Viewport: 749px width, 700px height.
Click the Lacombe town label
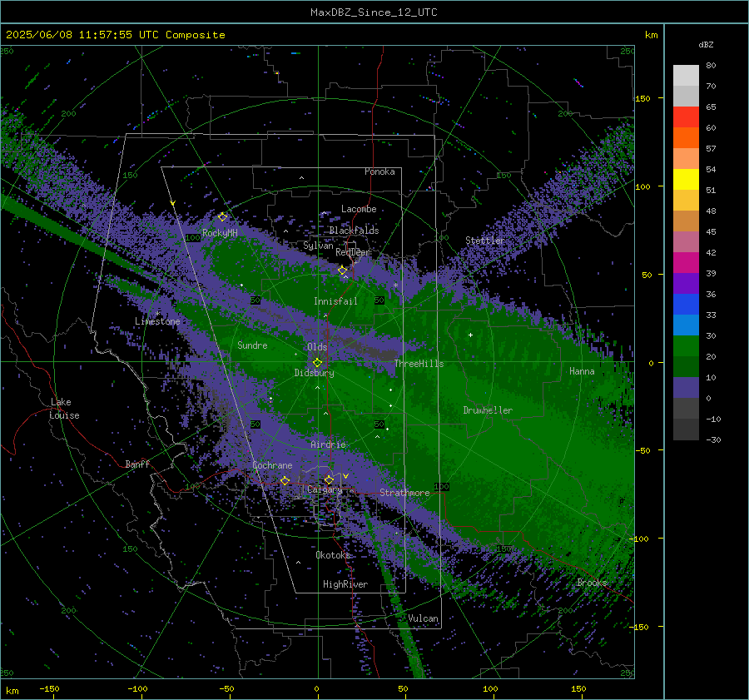coord(359,209)
